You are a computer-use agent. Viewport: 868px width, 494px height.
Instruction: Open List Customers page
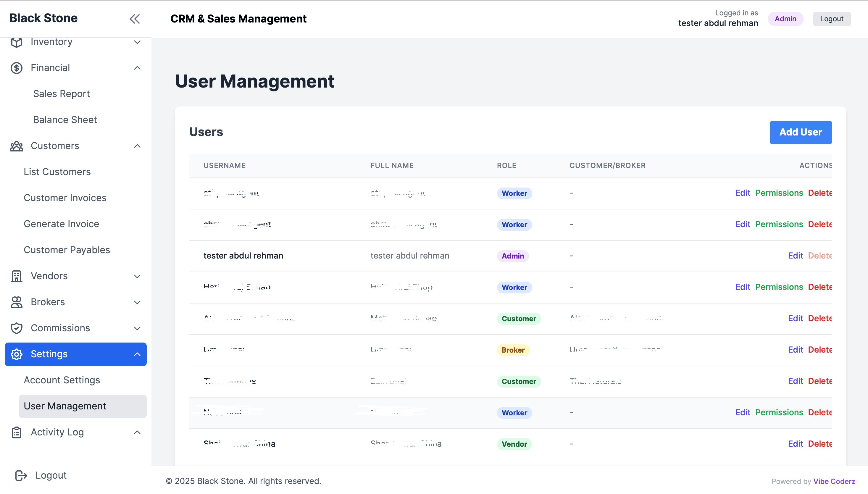point(57,172)
